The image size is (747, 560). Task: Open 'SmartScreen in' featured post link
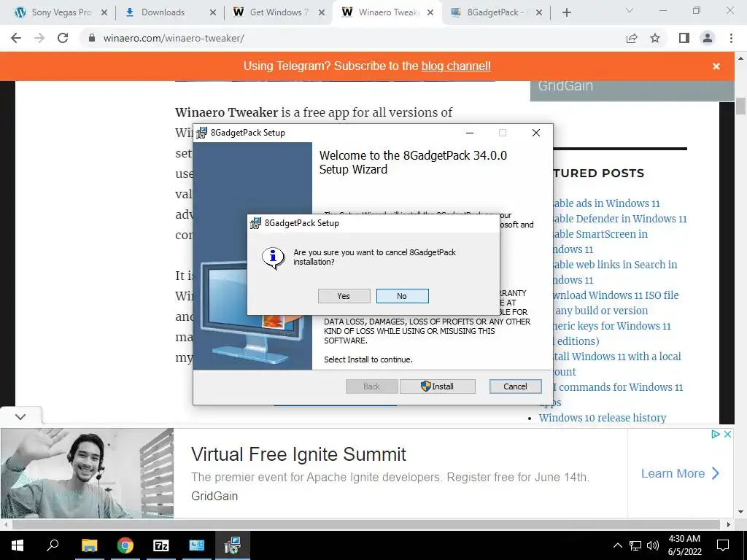point(599,234)
